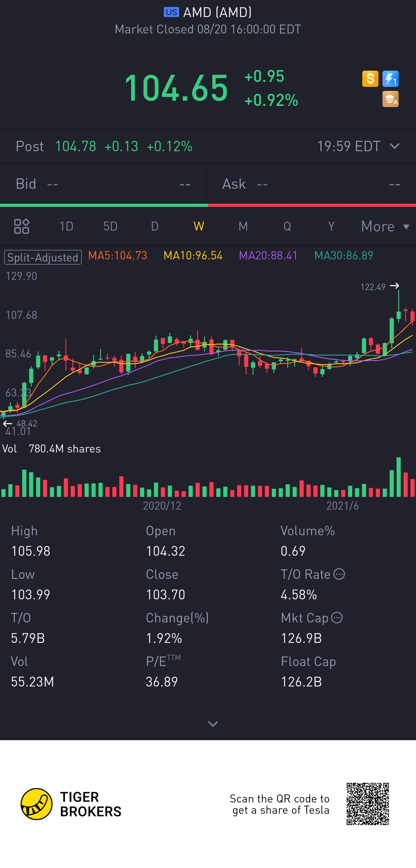416x868 pixels.
Task: Tap the Mkt Cap info icon
Action: 337,617
